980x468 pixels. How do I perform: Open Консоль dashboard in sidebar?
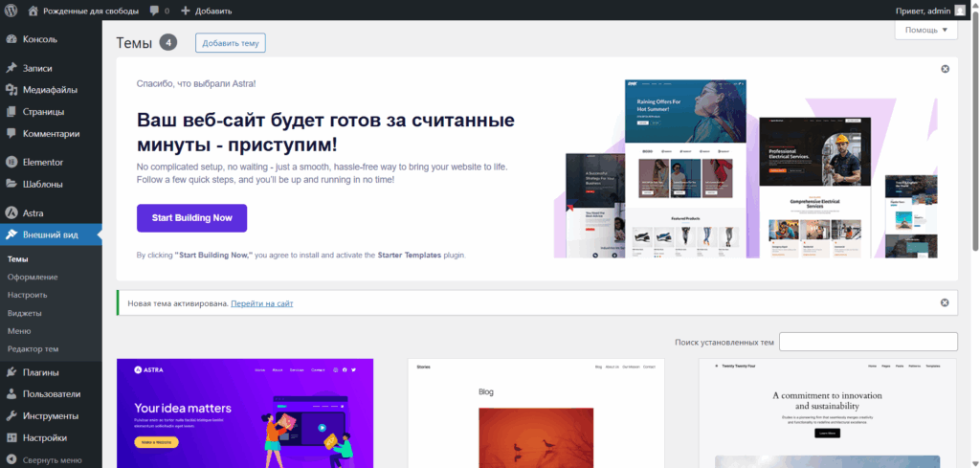tap(39, 39)
